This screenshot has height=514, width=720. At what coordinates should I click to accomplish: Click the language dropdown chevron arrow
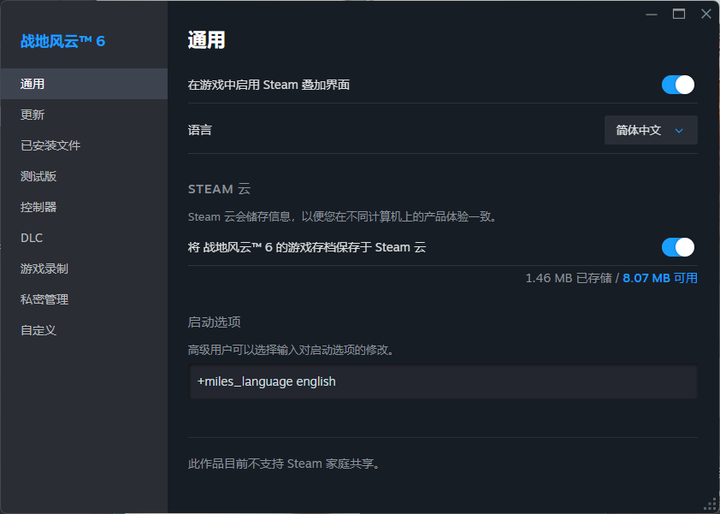[680, 130]
